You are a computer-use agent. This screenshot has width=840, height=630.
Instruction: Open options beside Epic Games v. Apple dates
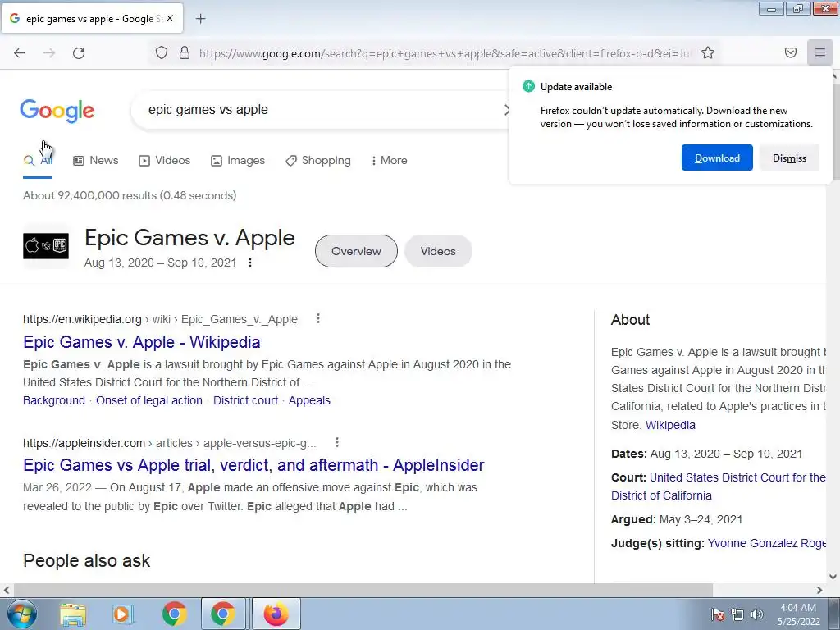point(250,262)
